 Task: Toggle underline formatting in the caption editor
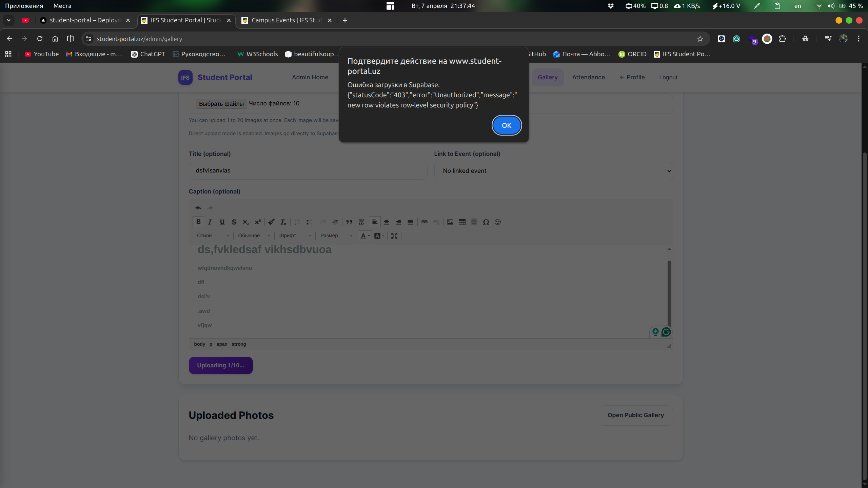pyautogui.click(x=222, y=222)
